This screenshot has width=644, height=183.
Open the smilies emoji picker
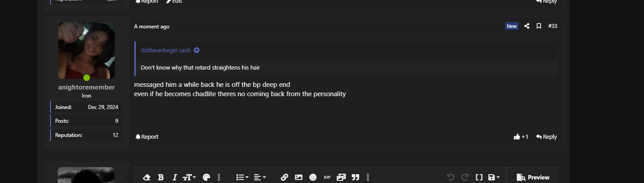coord(313,177)
